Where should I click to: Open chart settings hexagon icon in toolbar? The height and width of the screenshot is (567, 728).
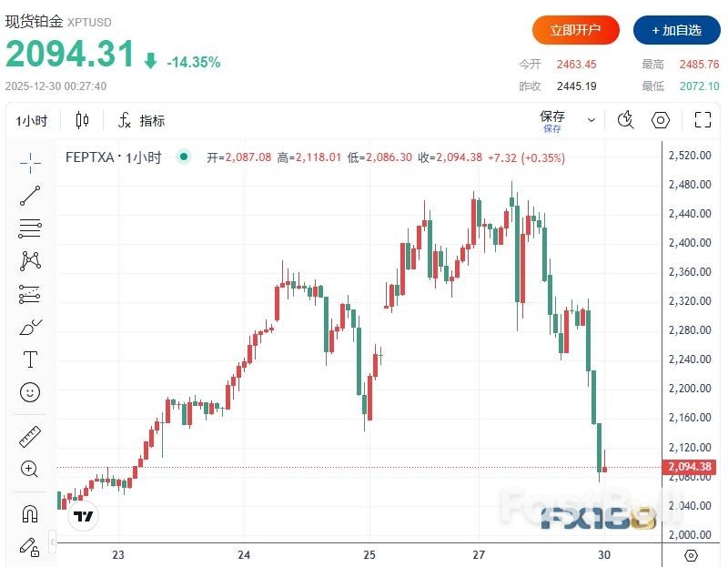(x=661, y=120)
